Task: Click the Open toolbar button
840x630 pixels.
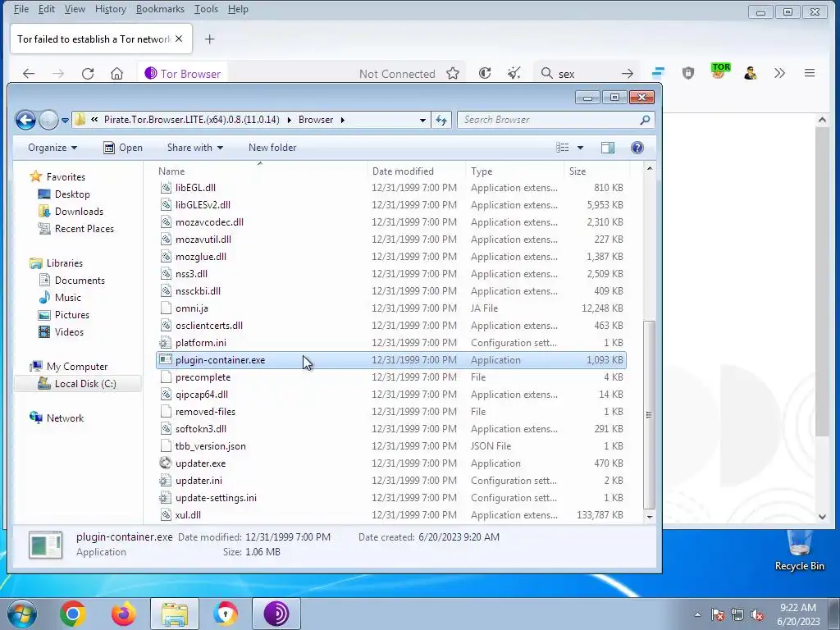Action: (x=123, y=148)
